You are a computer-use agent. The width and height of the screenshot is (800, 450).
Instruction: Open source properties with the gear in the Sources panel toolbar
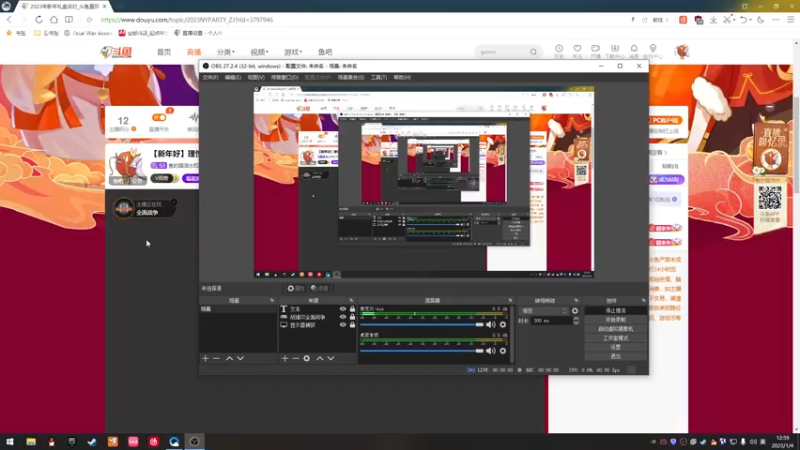(x=307, y=359)
